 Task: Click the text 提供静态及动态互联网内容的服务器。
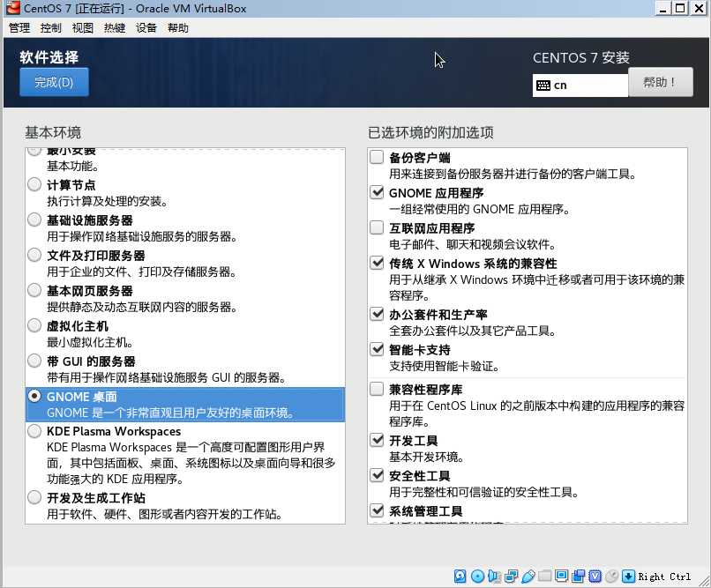[142, 307]
